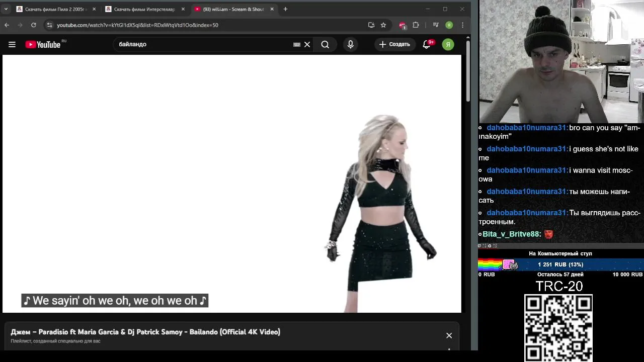Click 'Плейлист, созданный специально для вас' subtitle
This screenshot has width=644, height=362.
point(55,341)
